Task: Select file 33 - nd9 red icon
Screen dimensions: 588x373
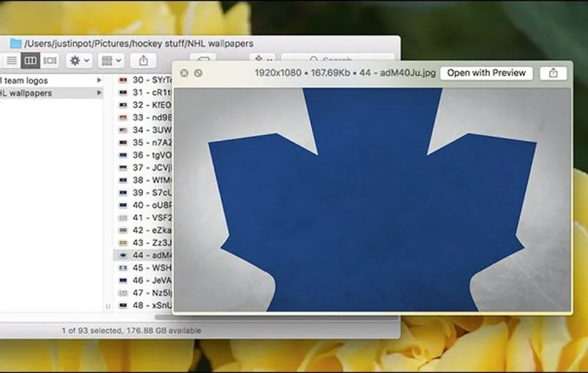Action: tap(122, 118)
